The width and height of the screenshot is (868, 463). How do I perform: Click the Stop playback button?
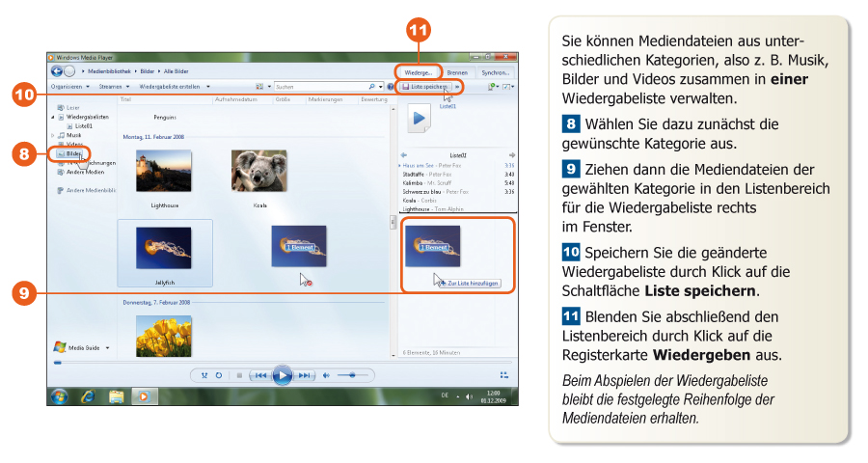(x=239, y=375)
